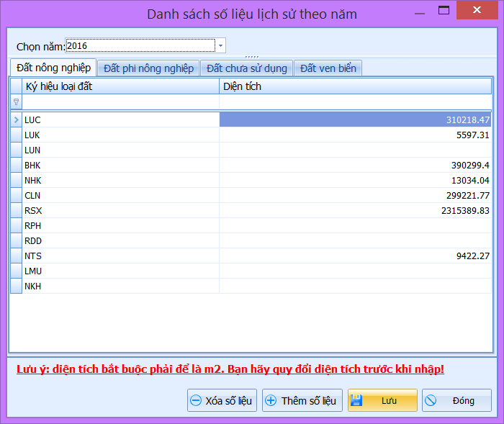This screenshot has height=424, width=504.
Task: Open the year selection dropdown arrow
Action: click(x=221, y=46)
